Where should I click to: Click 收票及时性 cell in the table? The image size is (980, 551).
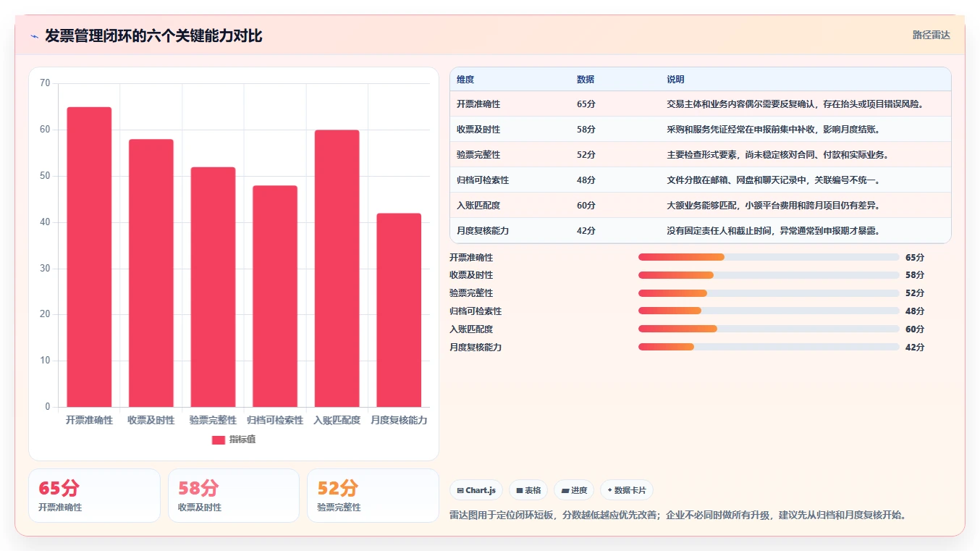click(x=478, y=130)
